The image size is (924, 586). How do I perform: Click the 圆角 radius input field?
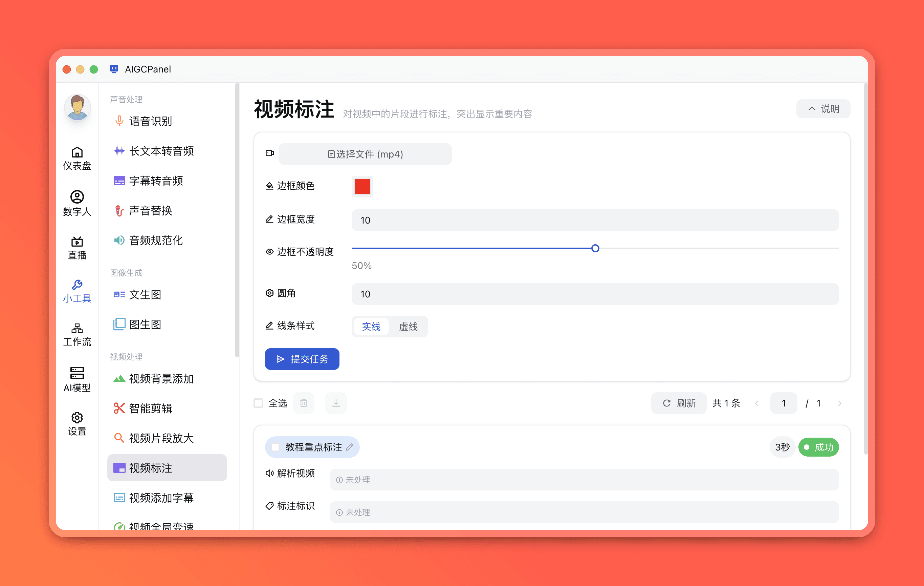click(x=595, y=294)
